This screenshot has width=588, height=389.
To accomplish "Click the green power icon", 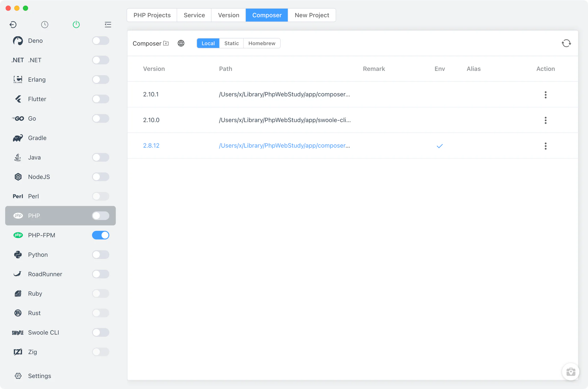I will pyautogui.click(x=76, y=25).
